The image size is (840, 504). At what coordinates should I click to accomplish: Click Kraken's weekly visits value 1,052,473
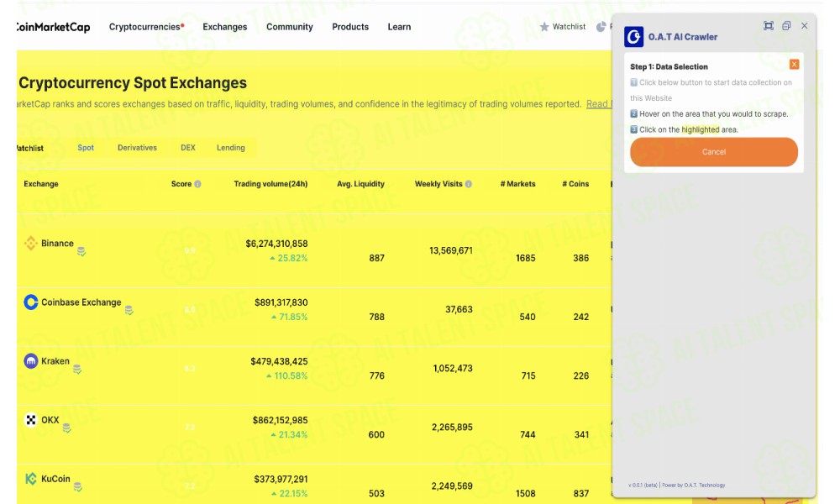[x=453, y=369]
